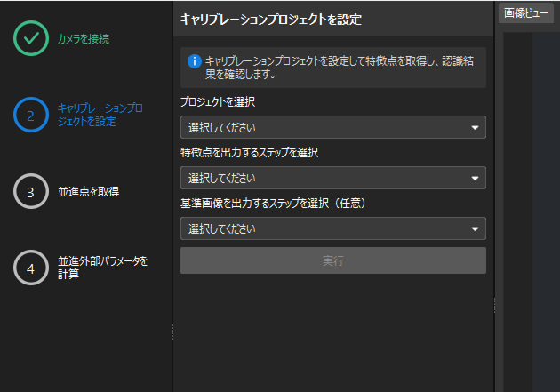Click the splitter handle between sidebar and settings panel
Viewport: 560px width, 392px height.
point(172,332)
